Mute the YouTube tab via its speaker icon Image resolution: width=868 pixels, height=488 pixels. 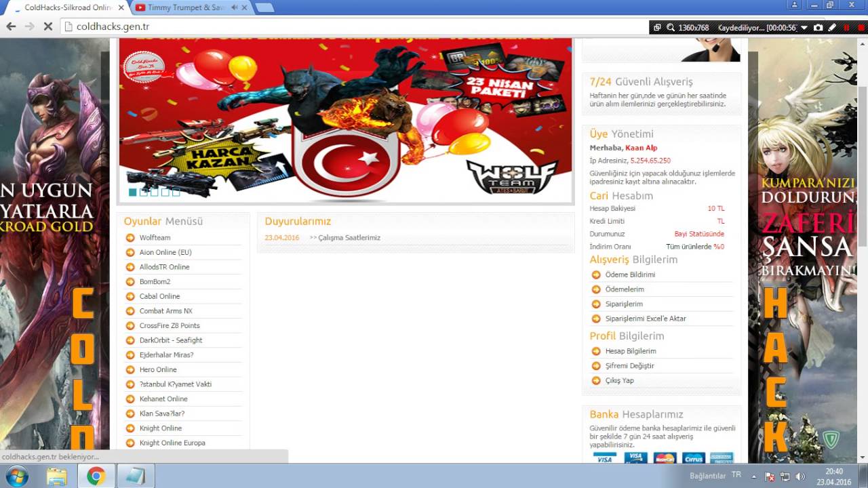point(234,7)
